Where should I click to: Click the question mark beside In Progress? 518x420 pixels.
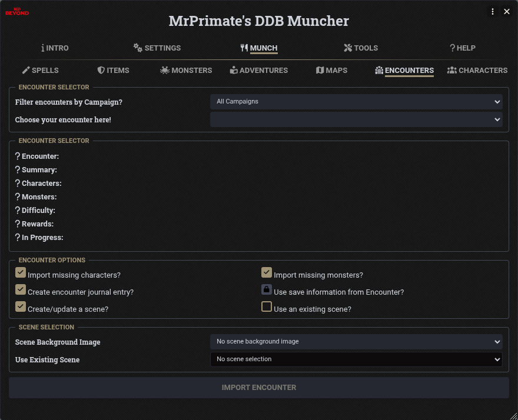click(18, 238)
